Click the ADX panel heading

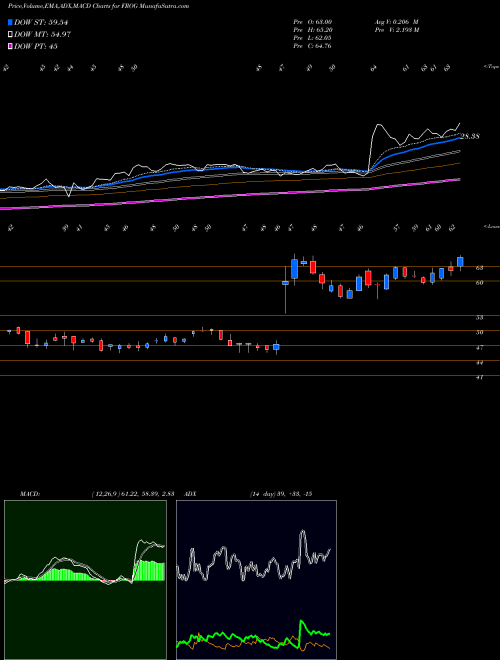(x=191, y=494)
